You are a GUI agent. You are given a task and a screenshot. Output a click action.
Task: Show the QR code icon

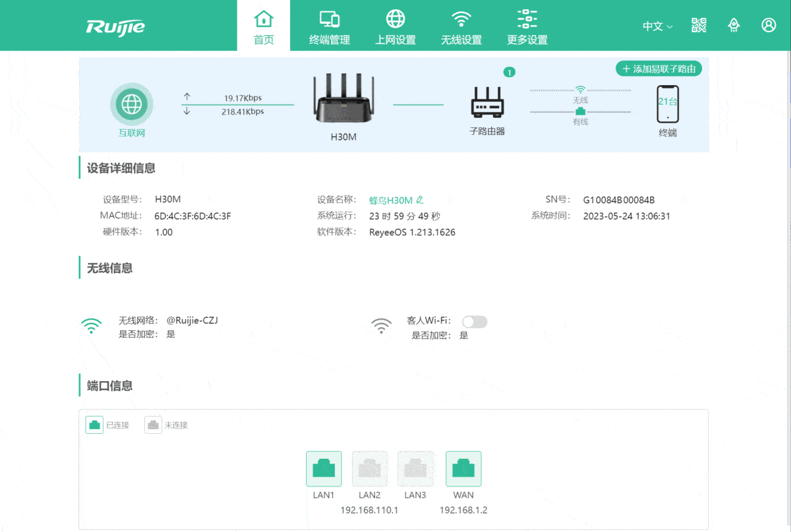699,25
